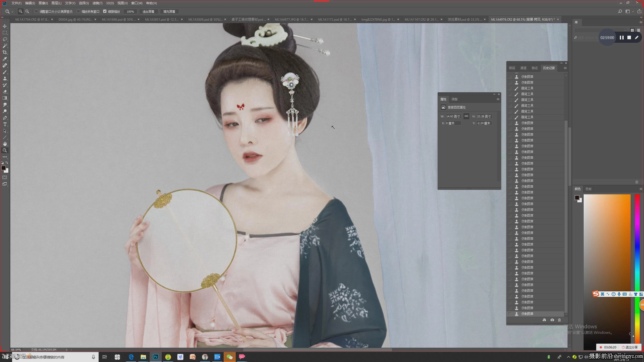Select the Crop tool
This screenshot has width=644, height=362.
(5, 52)
